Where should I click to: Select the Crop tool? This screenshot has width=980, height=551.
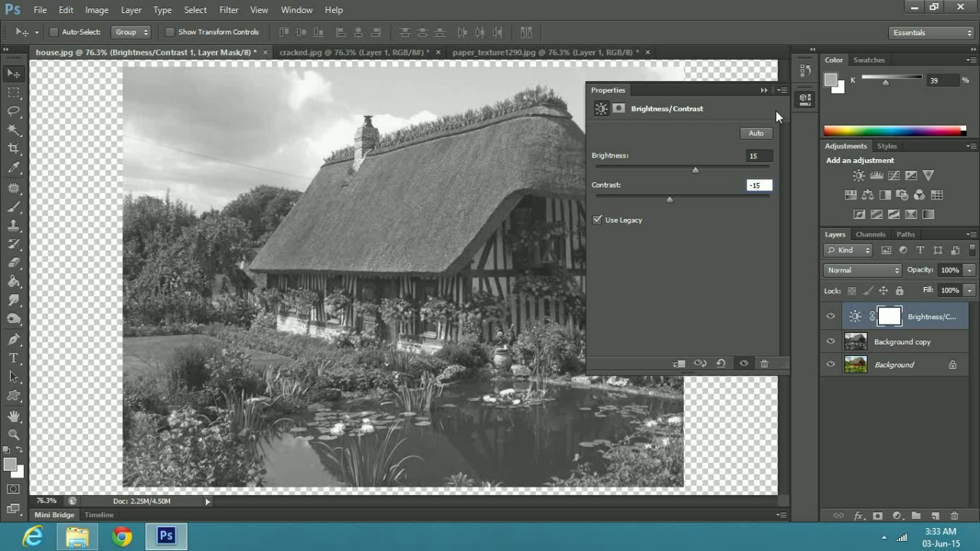click(x=14, y=149)
